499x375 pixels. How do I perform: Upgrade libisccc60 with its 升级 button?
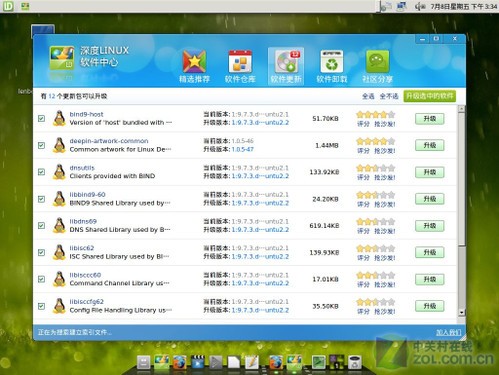(x=430, y=279)
